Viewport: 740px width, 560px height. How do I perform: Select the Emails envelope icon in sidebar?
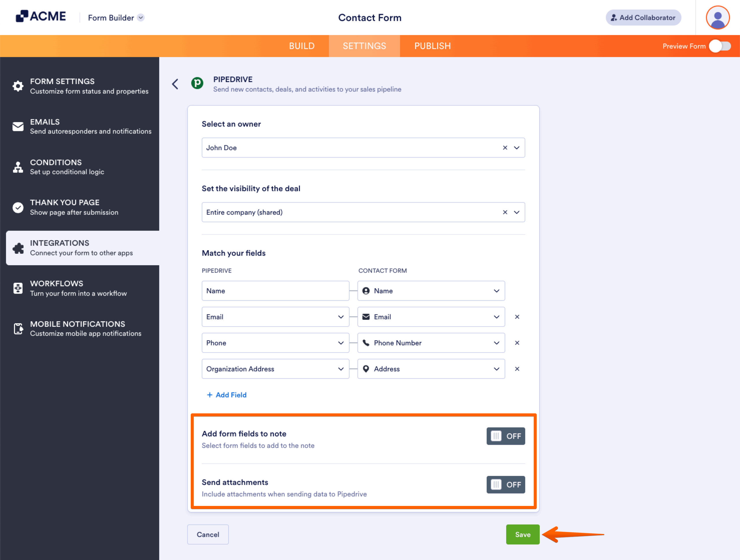click(x=18, y=126)
